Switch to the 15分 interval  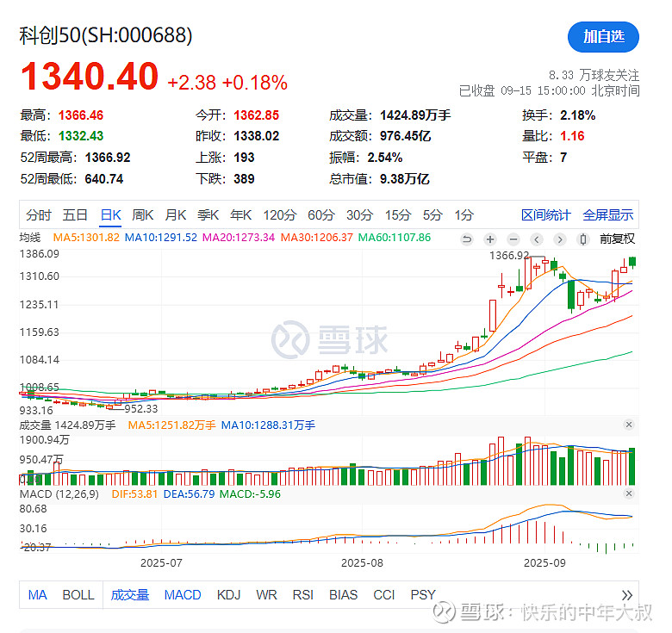tap(398, 215)
